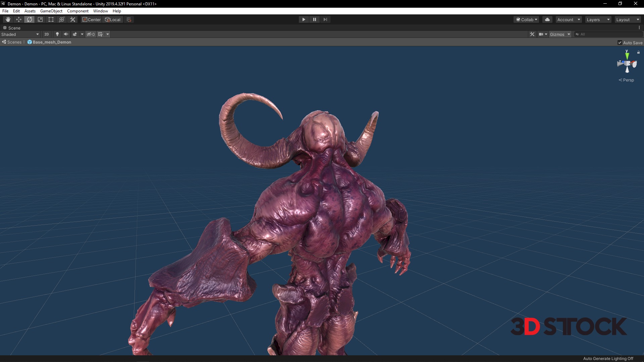
Task: Toggle pivot mode Center button
Action: tap(92, 19)
